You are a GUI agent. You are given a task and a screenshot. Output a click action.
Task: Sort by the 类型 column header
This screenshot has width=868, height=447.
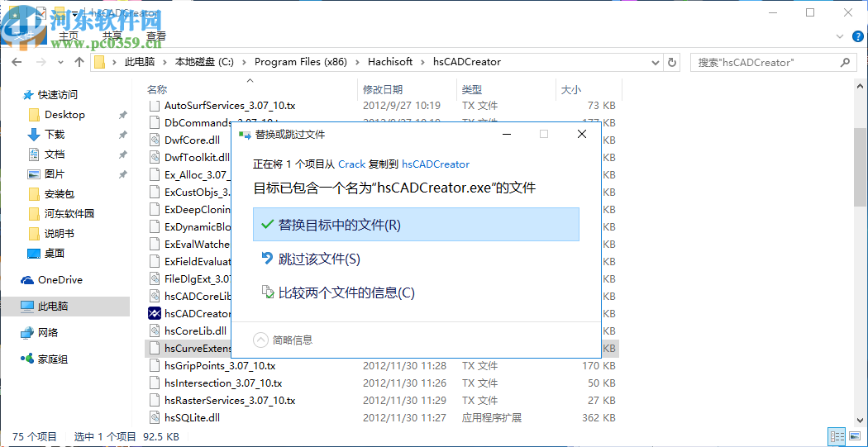472,89
